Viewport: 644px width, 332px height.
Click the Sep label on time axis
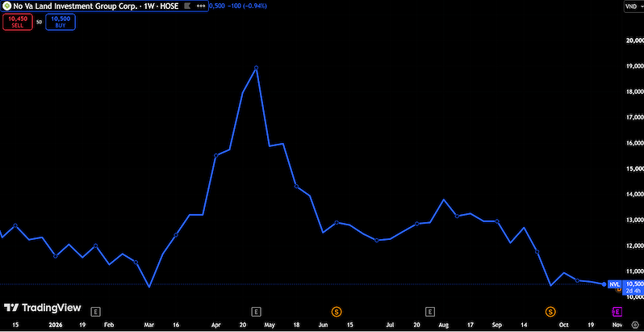pyautogui.click(x=497, y=325)
